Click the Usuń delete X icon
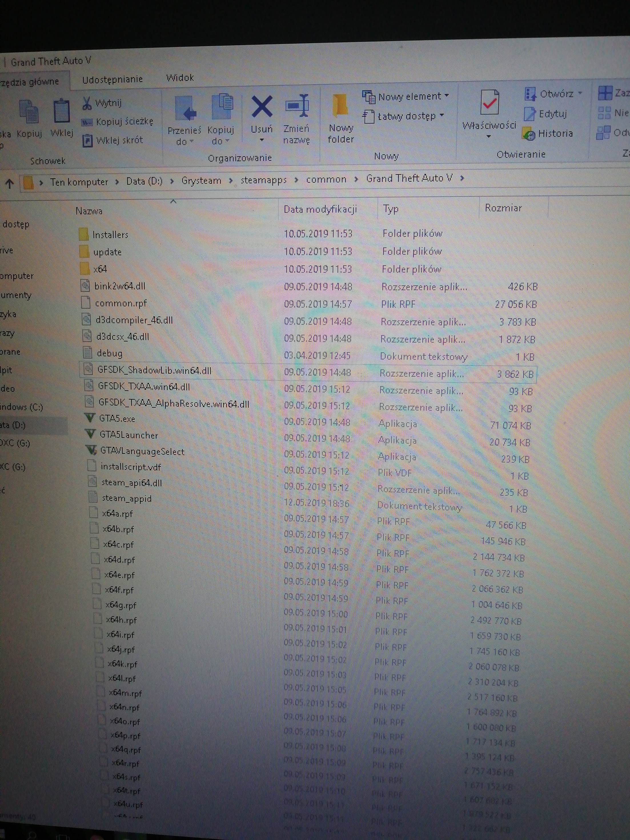The image size is (630, 840). pyautogui.click(x=262, y=107)
